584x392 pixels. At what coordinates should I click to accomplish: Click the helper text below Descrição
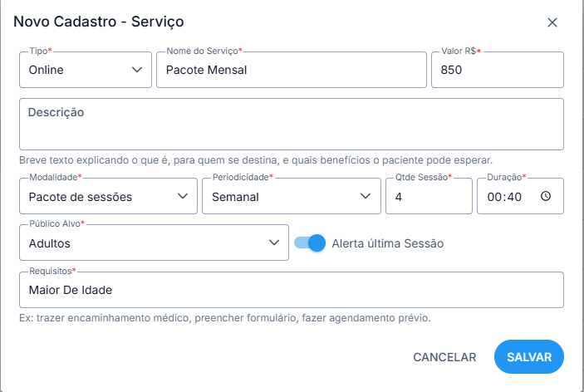pos(256,159)
